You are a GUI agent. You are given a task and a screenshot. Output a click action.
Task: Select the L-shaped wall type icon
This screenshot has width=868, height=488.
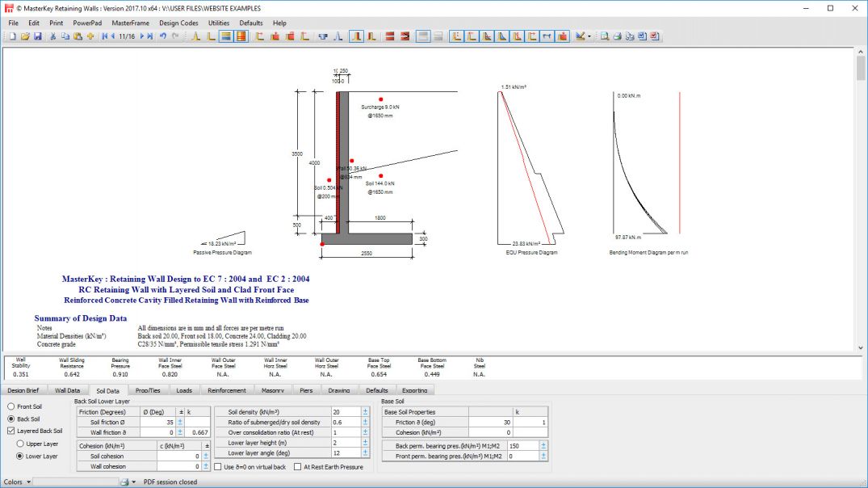coord(211,36)
